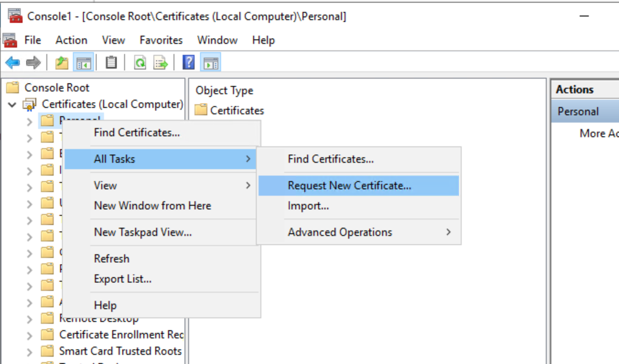Click the Up one level folder icon
Viewport: 619px width, 364px height.
coord(62,63)
